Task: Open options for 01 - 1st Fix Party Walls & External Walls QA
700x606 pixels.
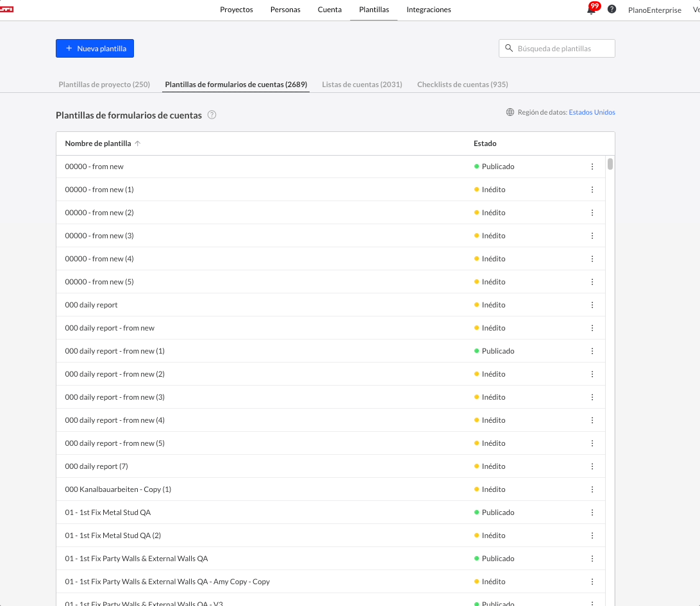Action: pyautogui.click(x=592, y=559)
